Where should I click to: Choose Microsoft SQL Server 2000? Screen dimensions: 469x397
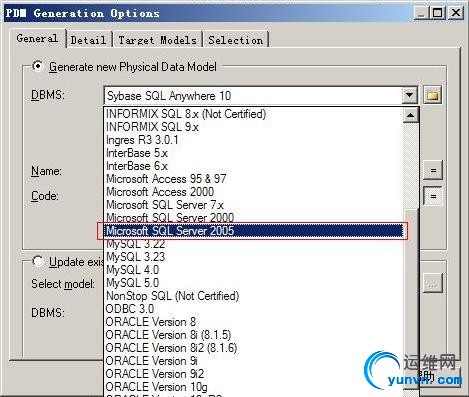coord(254,218)
